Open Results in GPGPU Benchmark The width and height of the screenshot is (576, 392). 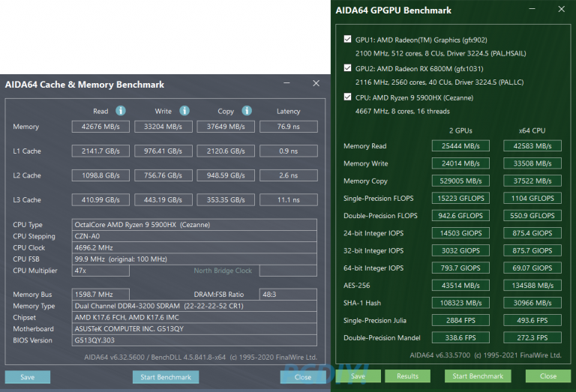(407, 376)
